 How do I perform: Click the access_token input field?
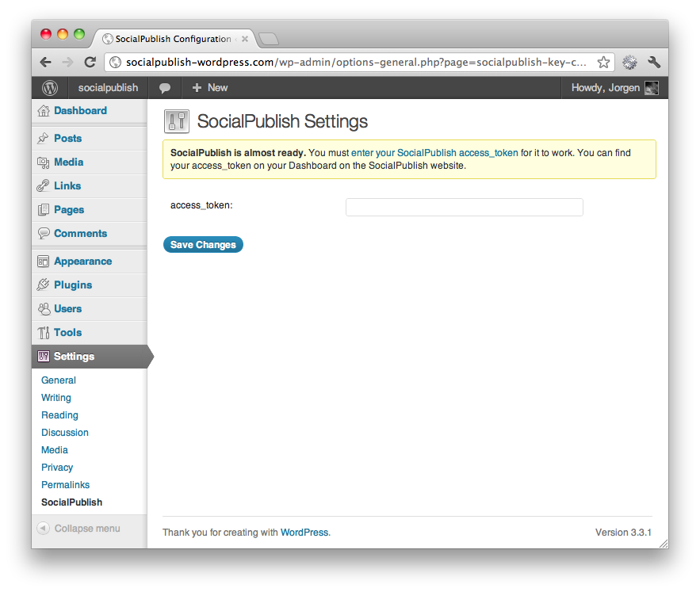coord(465,207)
